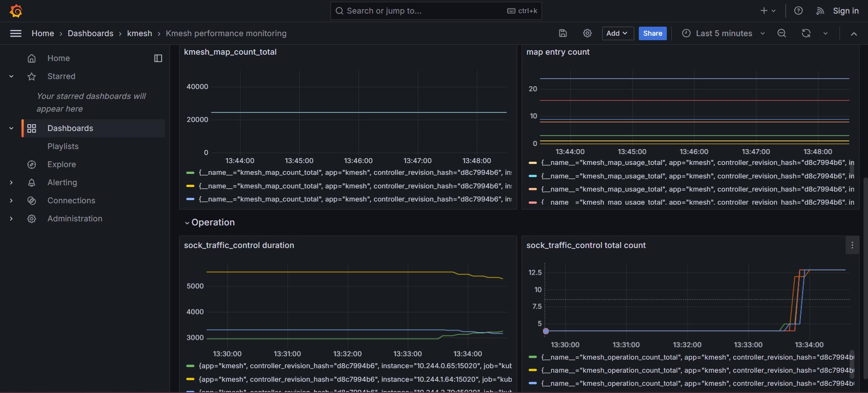Open the panel menu three-dots icon
Viewport: 868px width, 393px height.
pyautogui.click(x=852, y=245)
